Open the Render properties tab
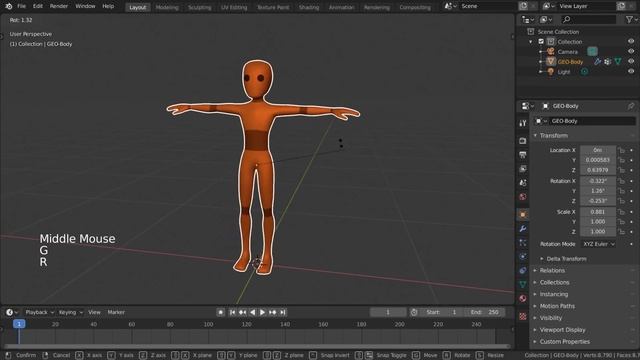The height and width of the screenshot is (360, 640). [523, 141]
